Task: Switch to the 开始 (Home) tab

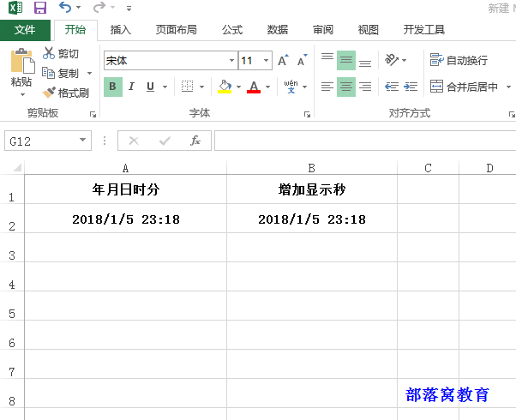Action: (x=75, y=30)
